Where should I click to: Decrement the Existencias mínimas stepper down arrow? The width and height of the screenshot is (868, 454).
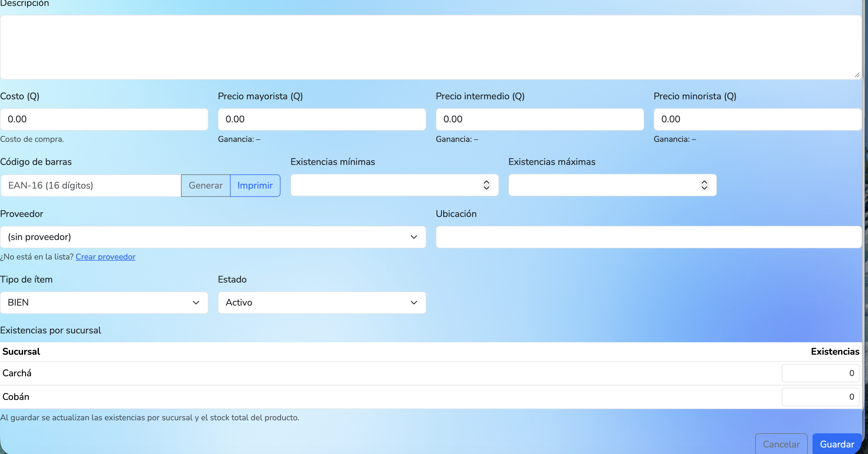tap(486, 188)
